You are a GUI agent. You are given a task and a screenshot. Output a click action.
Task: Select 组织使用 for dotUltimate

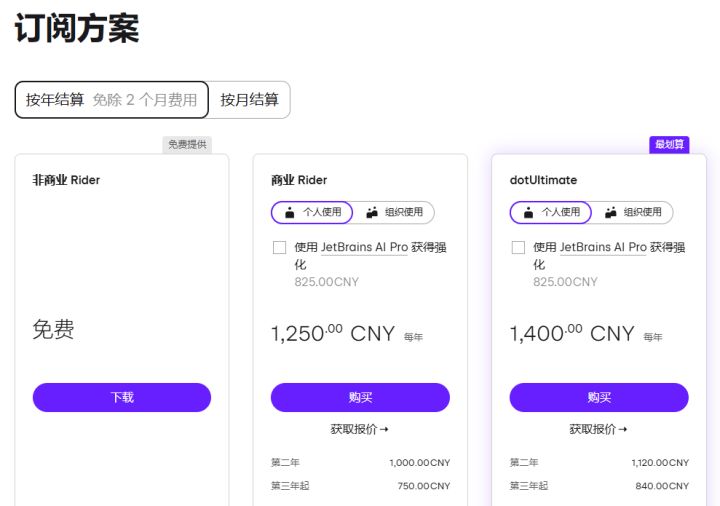(x=633, y=212)
